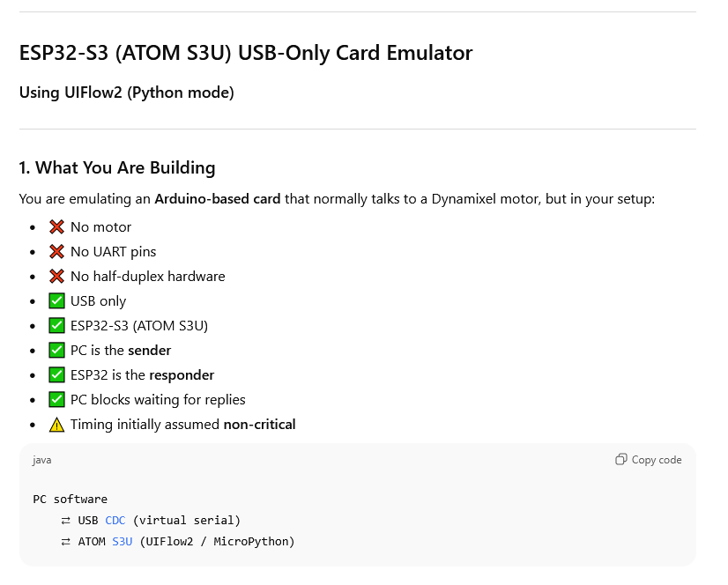
Task: Click the "java" language label on the code block
Action: coord(42,460)
